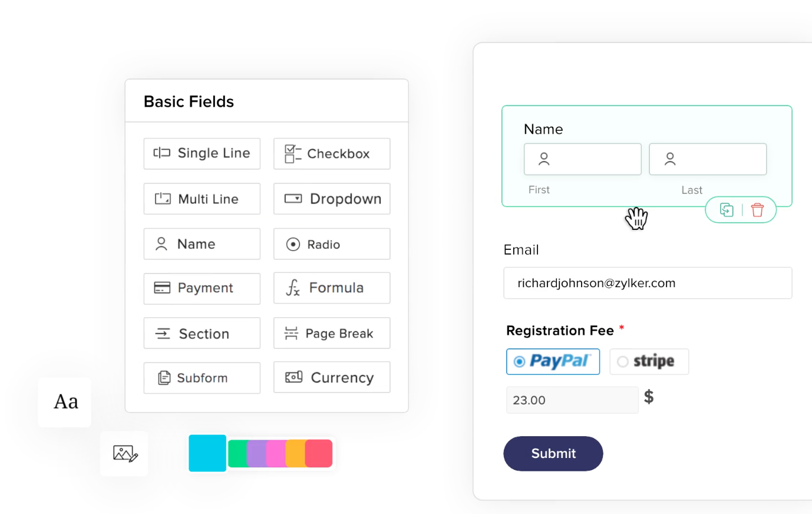Select the Stripe radio option
This screenshot has height=514, width=812.
pos(623,362)
